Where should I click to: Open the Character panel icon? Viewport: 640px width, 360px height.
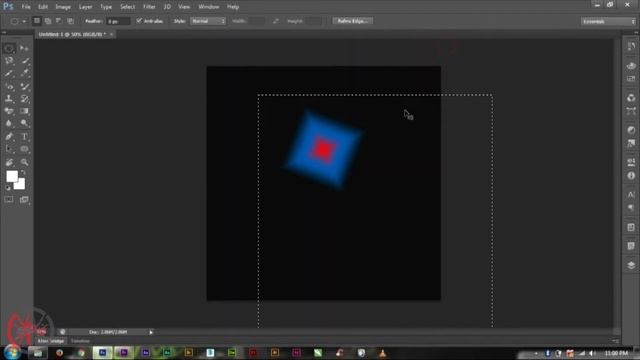(x=631, y=194)
